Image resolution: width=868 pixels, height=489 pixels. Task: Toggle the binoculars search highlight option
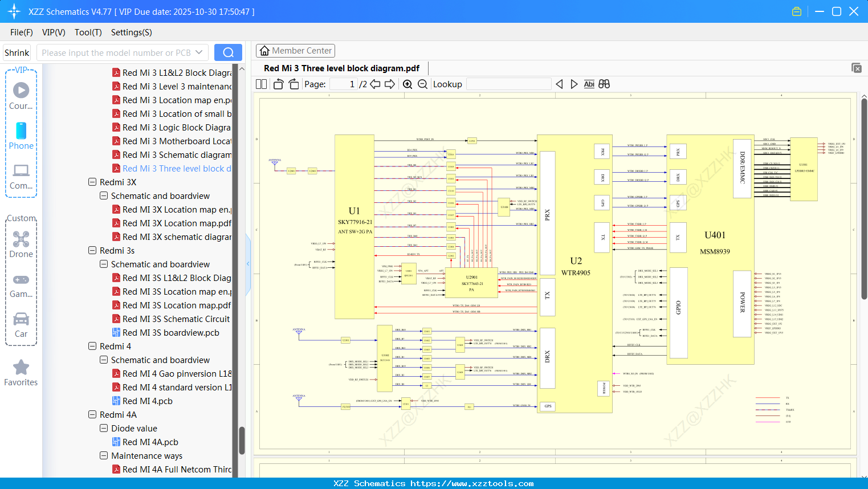coord(604,84)
